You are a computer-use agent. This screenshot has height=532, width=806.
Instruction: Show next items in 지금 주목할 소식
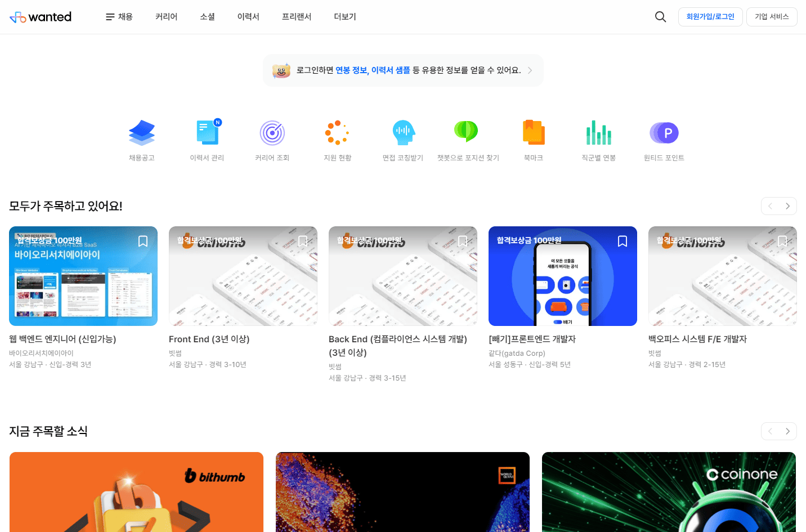[787, 431]
